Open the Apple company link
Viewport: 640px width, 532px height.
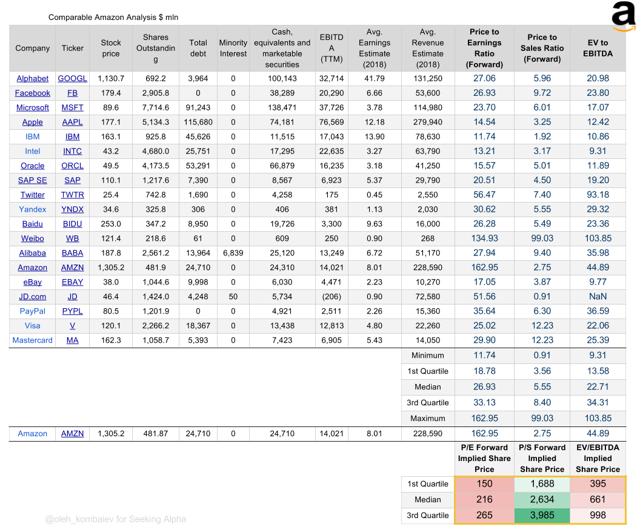32,122
